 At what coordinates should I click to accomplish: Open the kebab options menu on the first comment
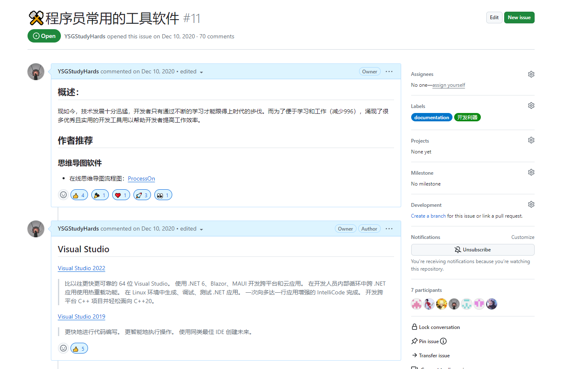[389, 71]
